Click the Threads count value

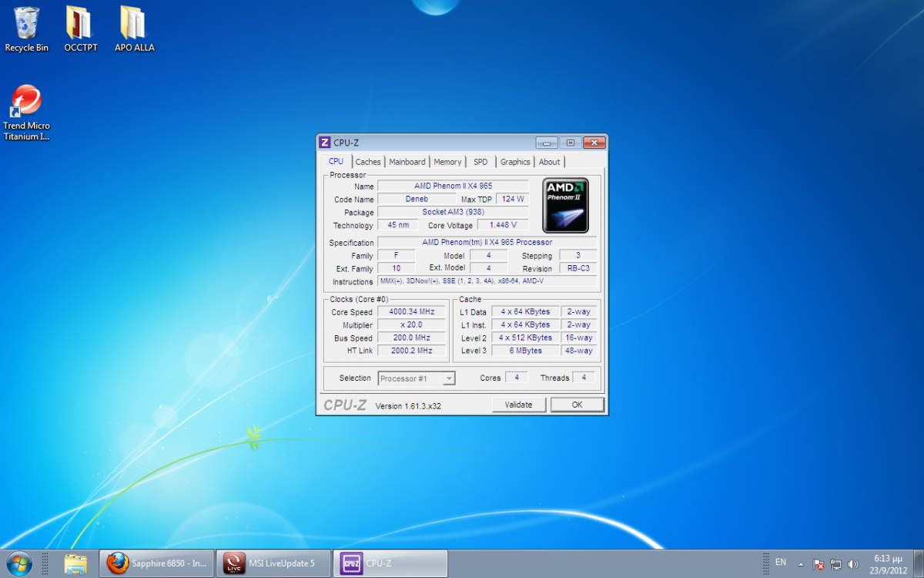(584, 378)
